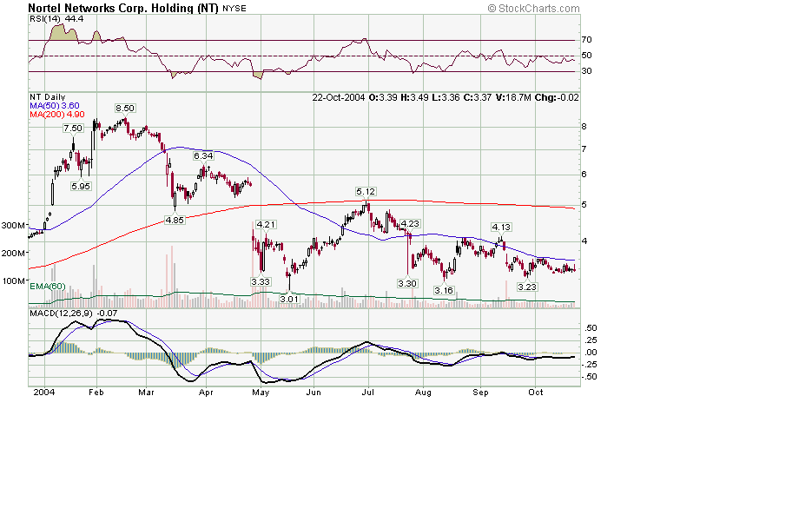Click the '2004' time axis label
The width and height of the screenshot is (812, 528).
(44, 393)
